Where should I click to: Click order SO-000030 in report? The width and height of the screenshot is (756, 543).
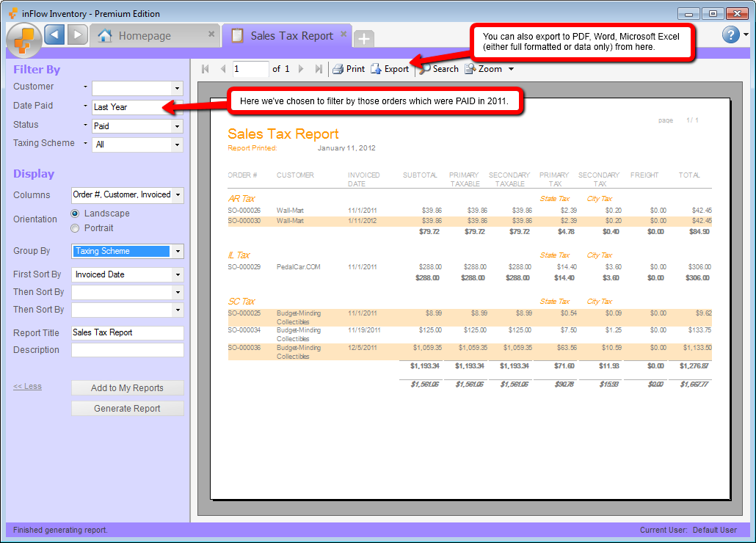coord(244,221)
